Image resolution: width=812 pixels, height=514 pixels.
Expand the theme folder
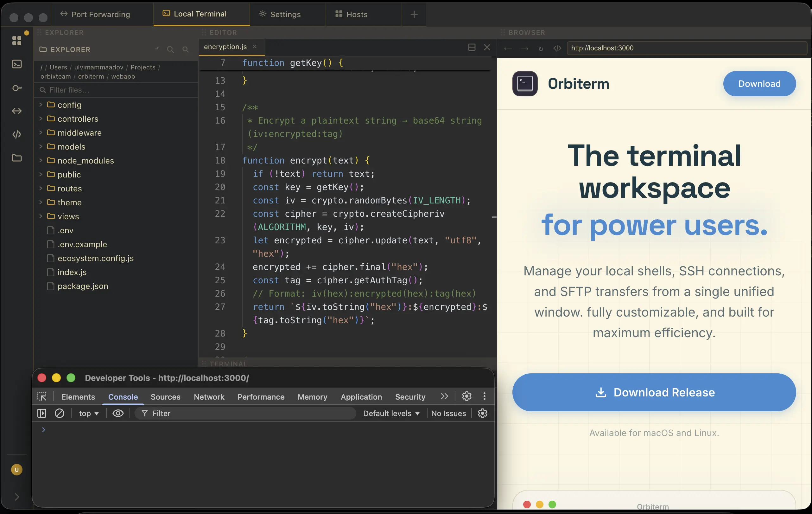[x=41, y=202]
